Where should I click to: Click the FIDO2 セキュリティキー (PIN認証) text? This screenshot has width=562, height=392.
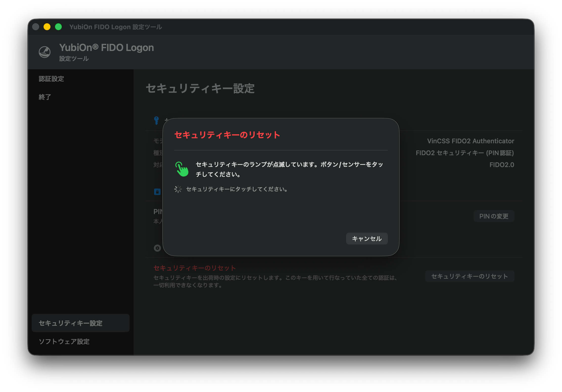pos(465,153)
